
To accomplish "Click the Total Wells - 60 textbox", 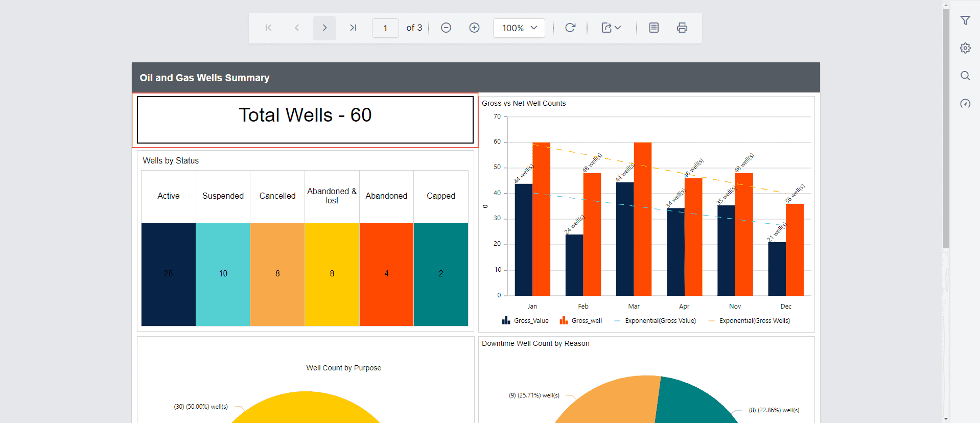I will pyautogui.click(x=305, y=120).
